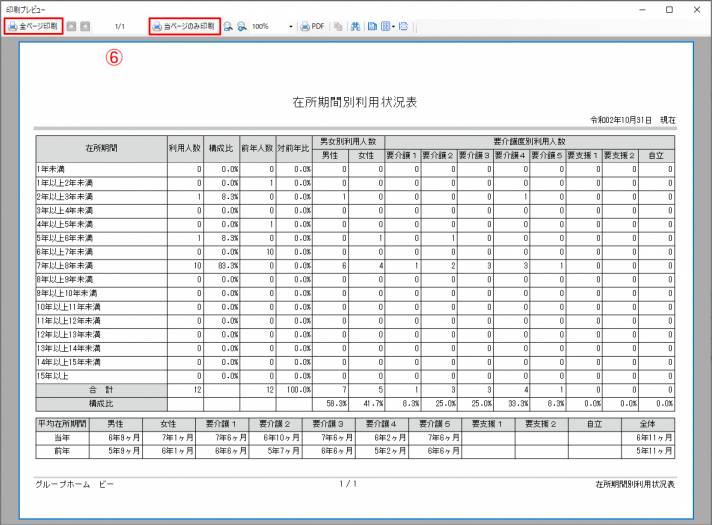Click the zoom in magnifier icon
The width and height of the screenshot is (712, 525).
click(x=241, y=26)
